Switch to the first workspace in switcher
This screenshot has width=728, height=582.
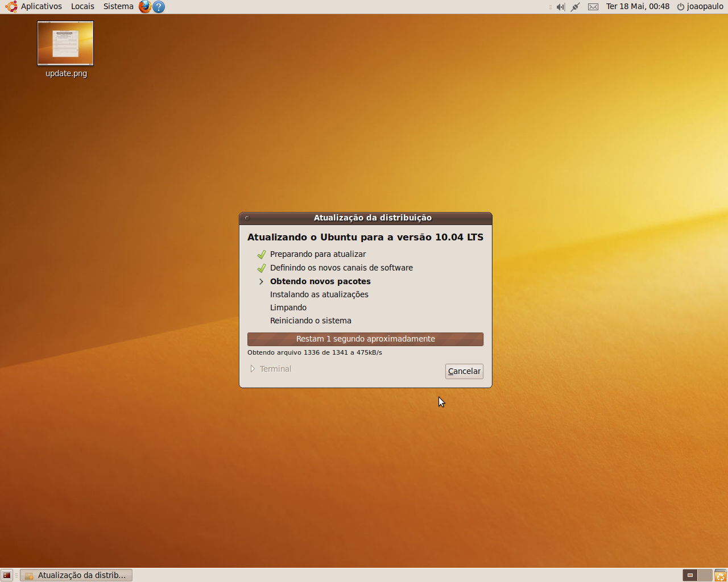coord(689,575)
